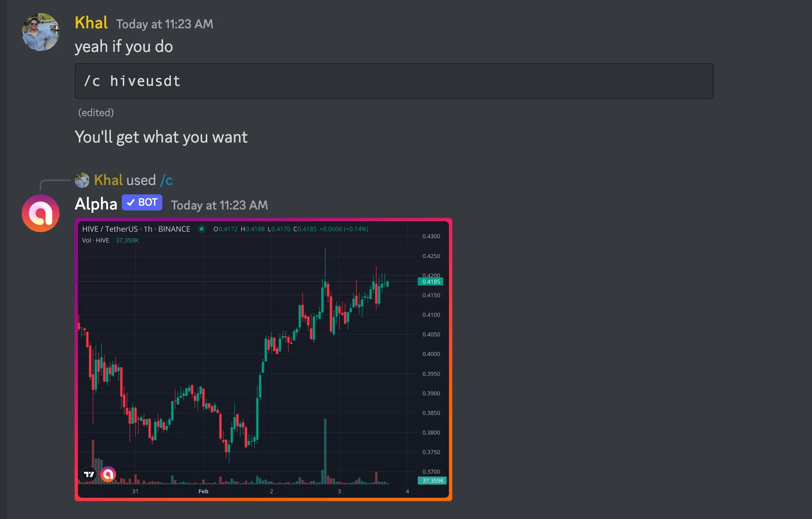Click the verified BOT badge next to Alpha
This screenshot has width=812, height=519.
142,202
